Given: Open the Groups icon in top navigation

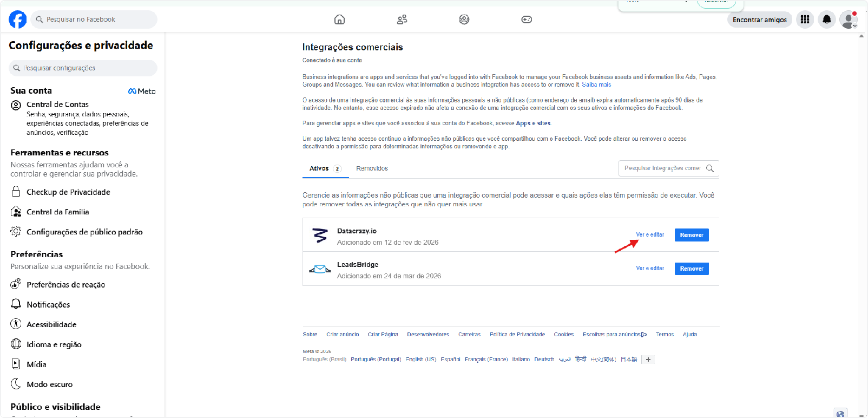Looking at the screenshot, I should (464, 19).
